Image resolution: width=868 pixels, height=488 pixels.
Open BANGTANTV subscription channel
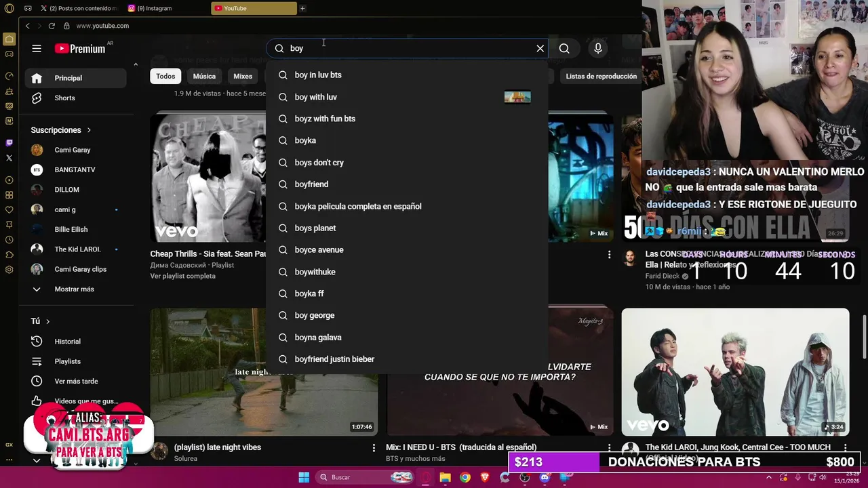click(75, 169)
